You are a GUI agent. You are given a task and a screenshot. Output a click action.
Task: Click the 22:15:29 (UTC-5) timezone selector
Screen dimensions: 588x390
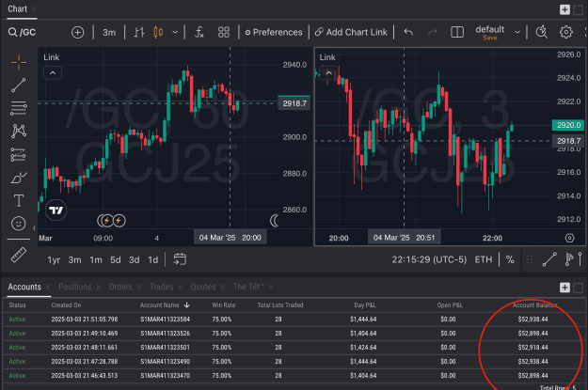point(429,259)
